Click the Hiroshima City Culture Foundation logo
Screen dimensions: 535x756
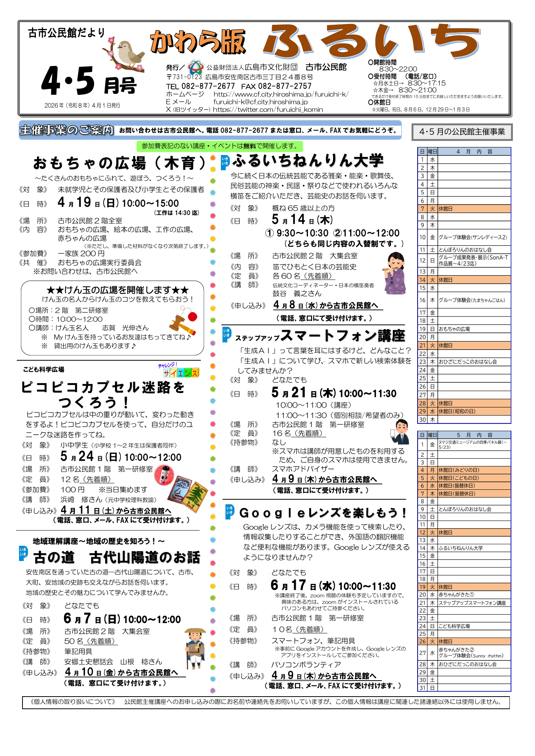[195, 67]
